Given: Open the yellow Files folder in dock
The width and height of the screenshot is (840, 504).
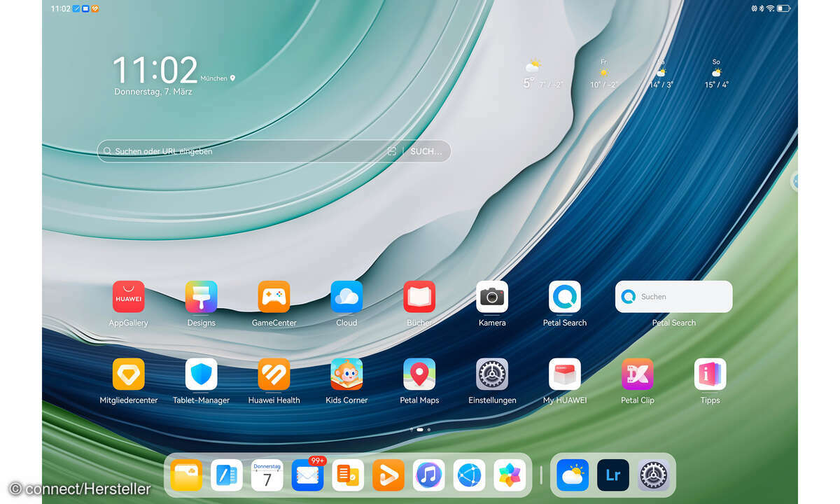Looking at the screenshot, I should [186, 475].
